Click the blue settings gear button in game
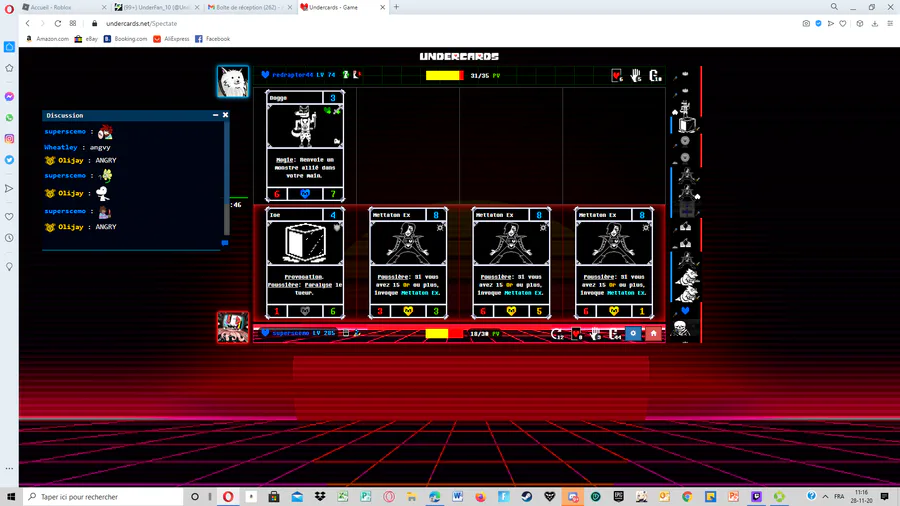This screenshot has height=506, width=900. point(633,333)
